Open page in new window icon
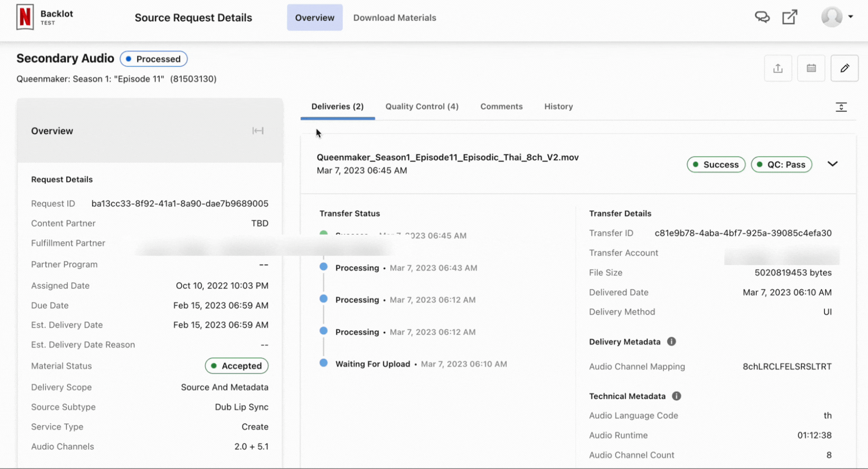 coord(790,17)
